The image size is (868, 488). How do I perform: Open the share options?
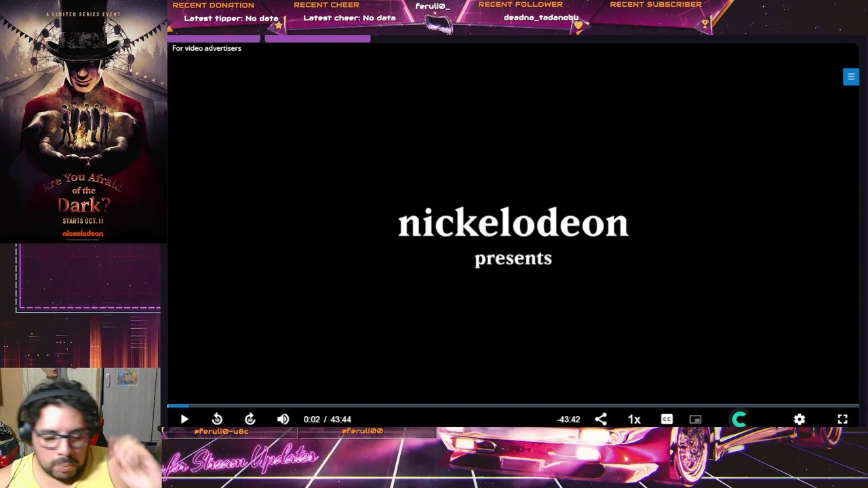(601, 420)
